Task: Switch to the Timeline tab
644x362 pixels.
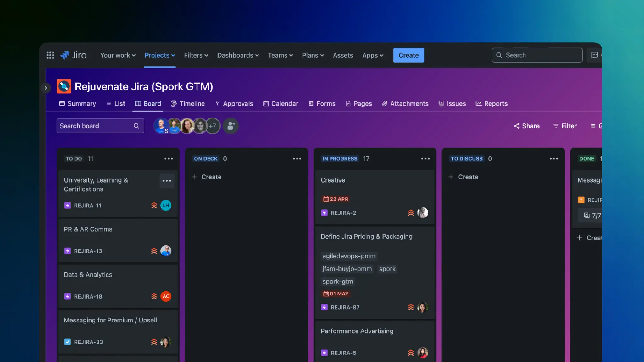Action: 188,104
